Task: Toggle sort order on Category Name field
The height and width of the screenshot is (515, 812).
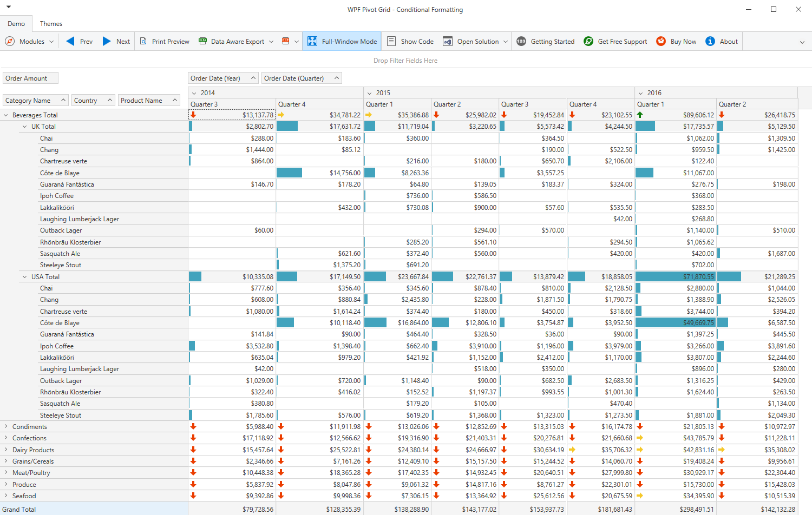Action: point(35,101)
